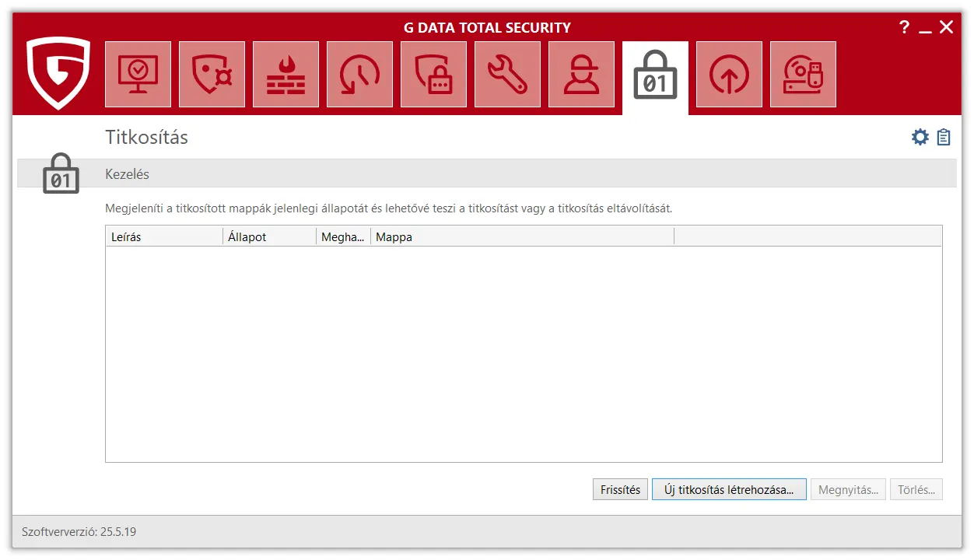The width and height of the screenshot is (974, 560).
Task: Open the logs clipboard icon
Action: [x=944, y=138]
